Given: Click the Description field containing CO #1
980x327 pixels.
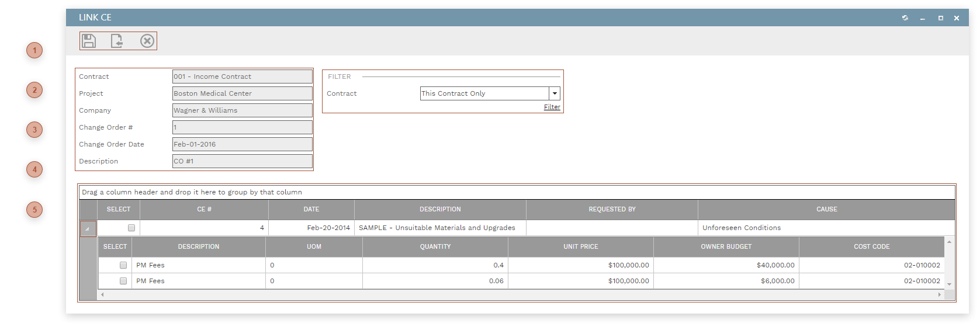Looking at the screenshot, I should click(242, 161).
